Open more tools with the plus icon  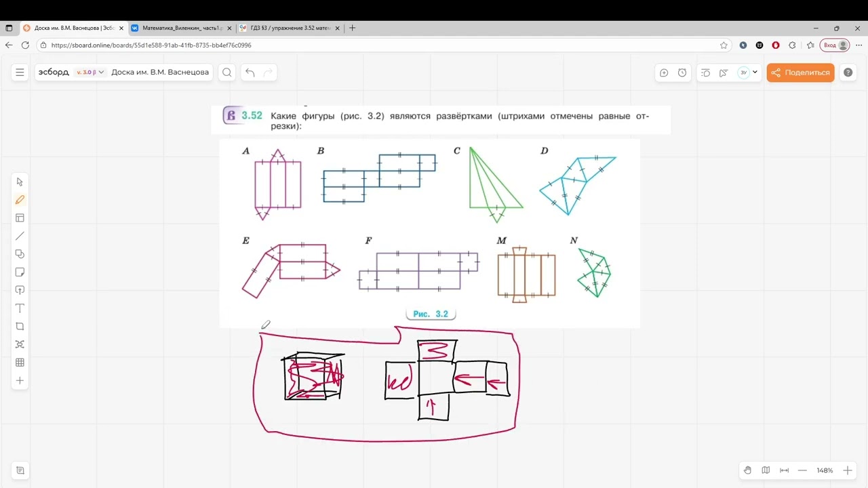(x=20, y=381)
